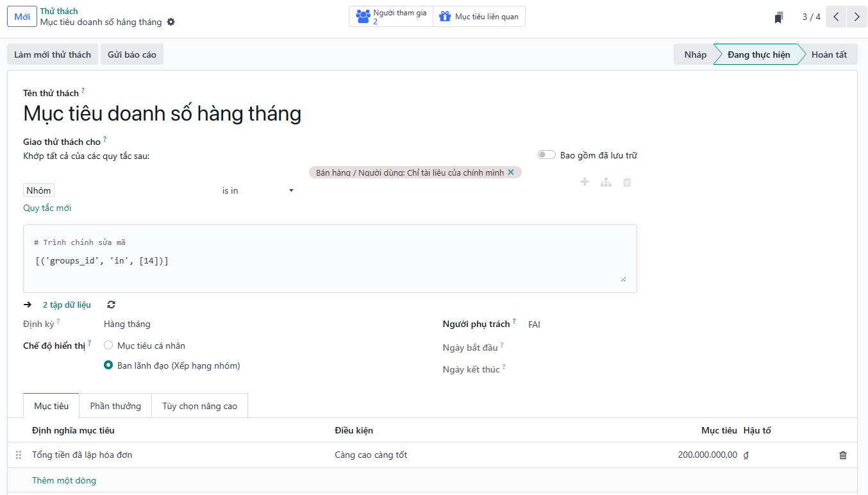
Task: Open the 2 tập dữ liệu link
Action: tap(67, 305)
